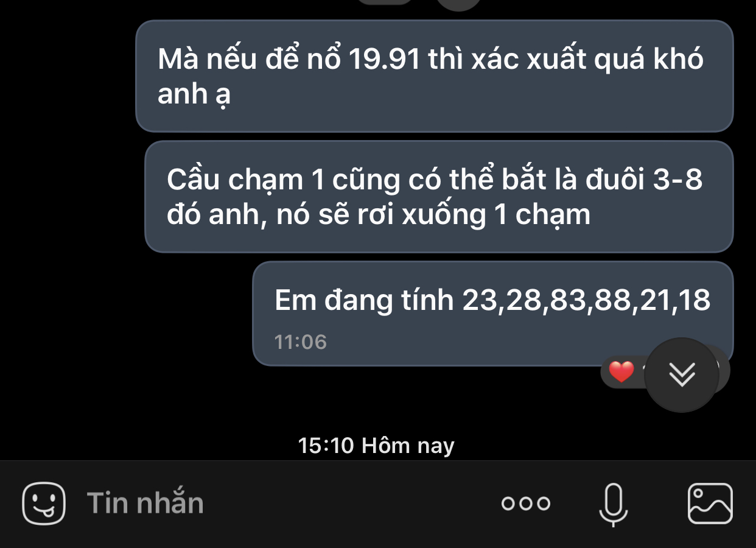Tap the words "anh ạ" in first message
This screenshot has height=548, width=756.
coord(194,94)
